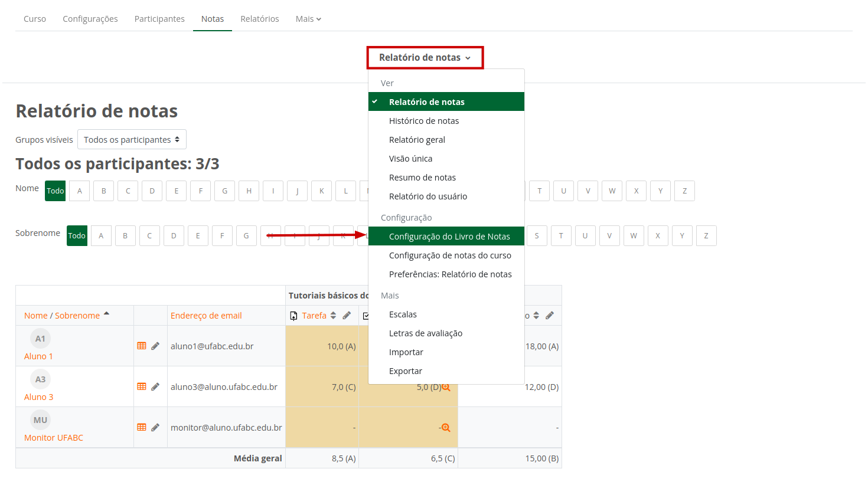Click pencil edit icon in Aluno 1 row
Screen dimensions: 868x482
pyautogui.click(x=155, y=346)
